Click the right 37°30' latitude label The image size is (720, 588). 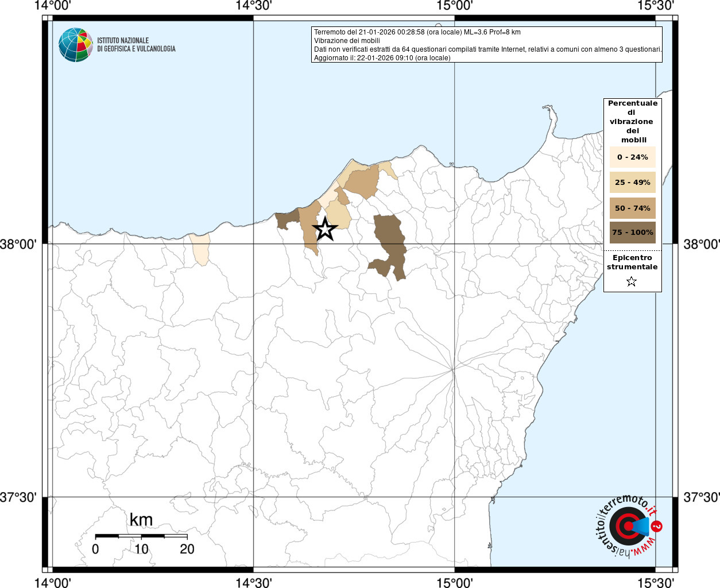pyautogui.click(x=701, y=497)
